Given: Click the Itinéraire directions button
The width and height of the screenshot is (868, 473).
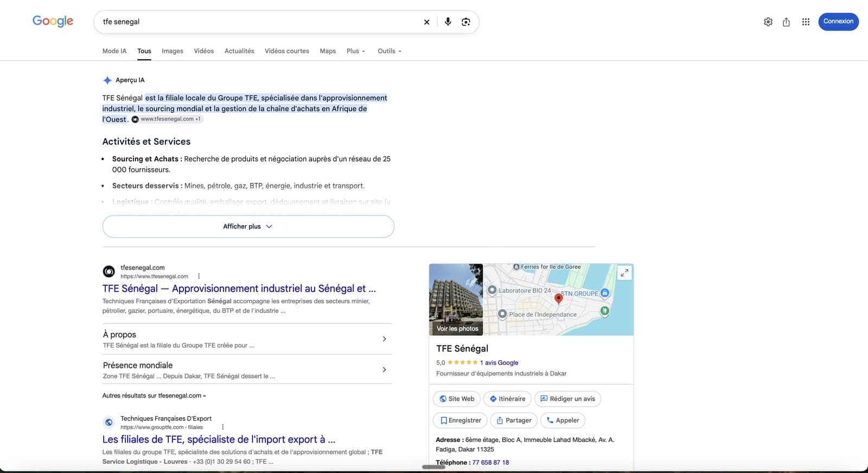Looking at the screenshot, I should tap(507, 399).
